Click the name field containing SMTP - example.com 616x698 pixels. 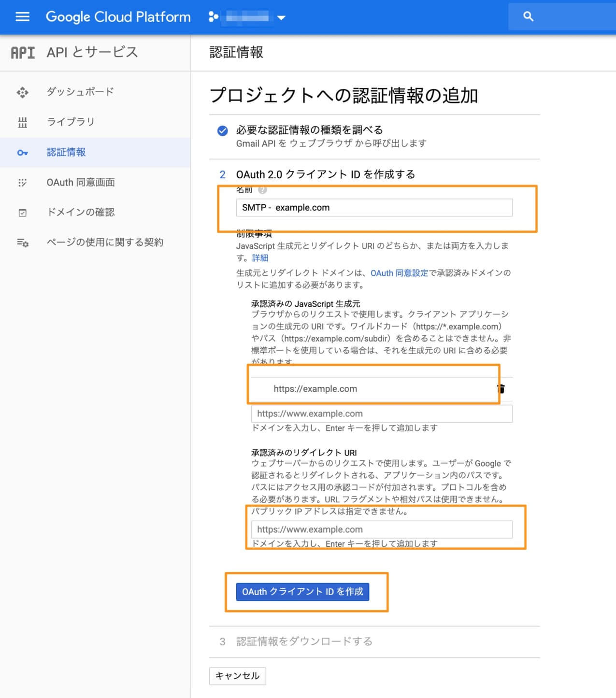click(x=374, y=208)
